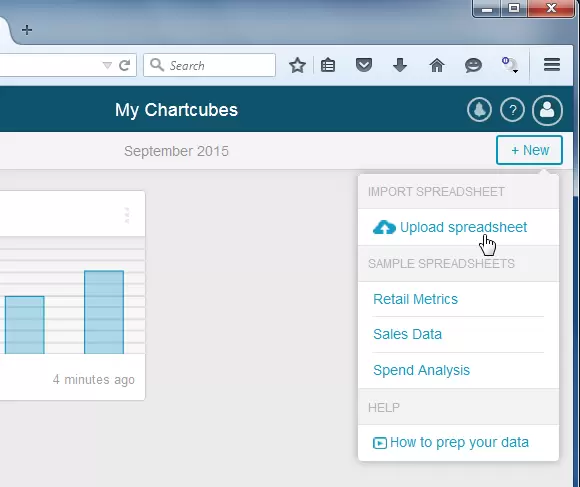
Task: Bookmark this page with the star icon
Action: tap(297, 65)
